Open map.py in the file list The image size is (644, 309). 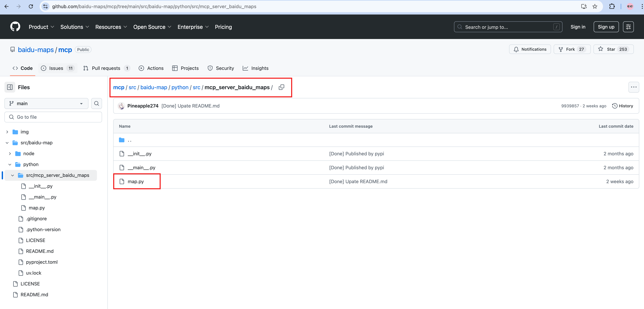click(x=136, y=182)
